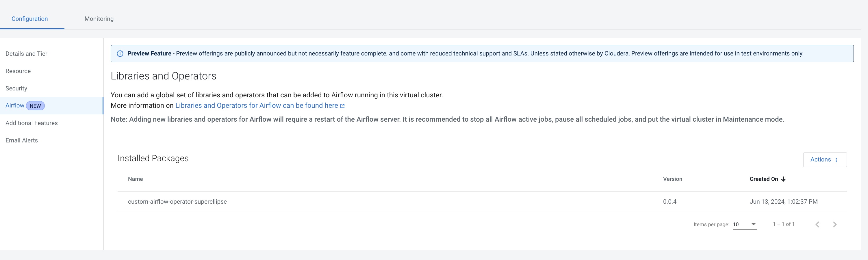Open the Email Alerts section
Screen dimensions: 868x260
point(22,140)
